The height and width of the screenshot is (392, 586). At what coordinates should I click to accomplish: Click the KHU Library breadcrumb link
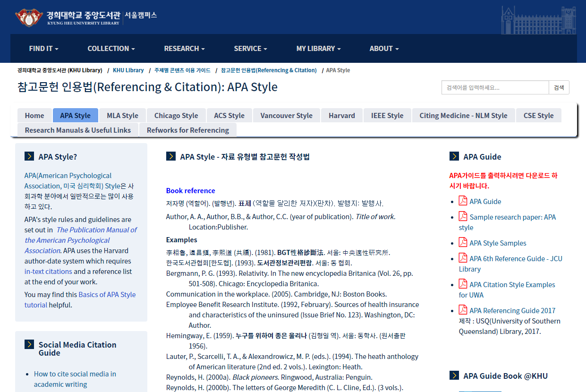(x=128, y=70)
